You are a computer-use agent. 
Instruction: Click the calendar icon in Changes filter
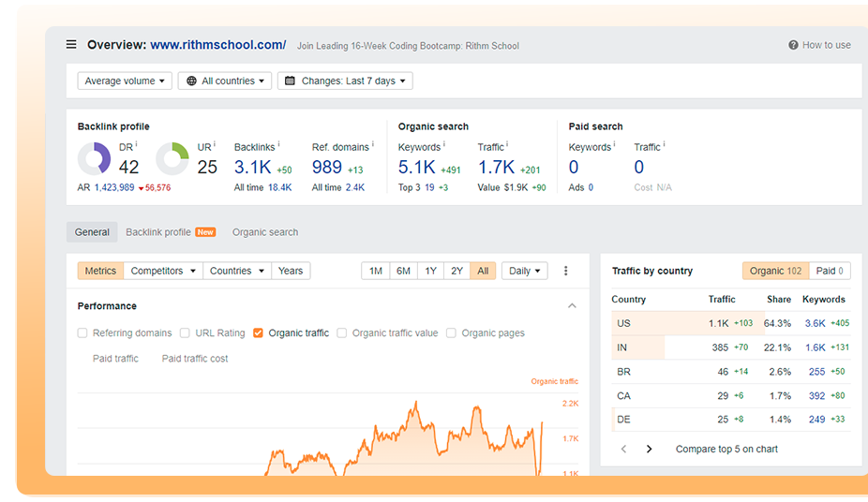pyautogui.click(x=290, y=81)
